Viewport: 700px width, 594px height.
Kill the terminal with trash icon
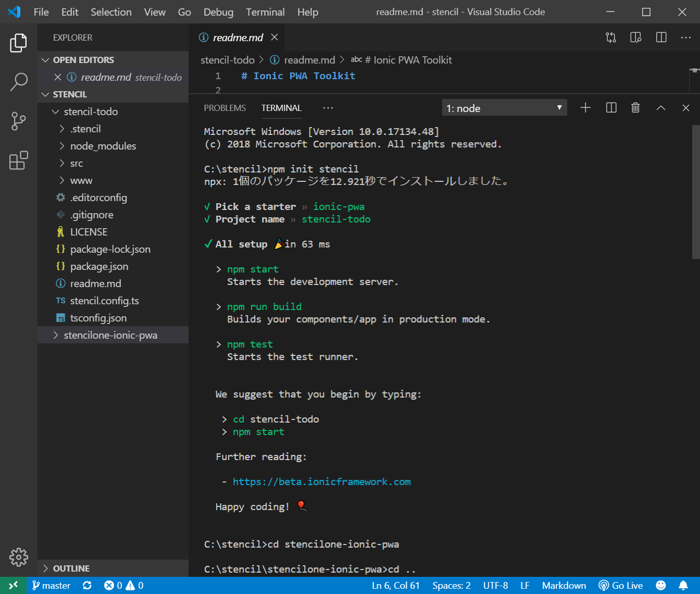635,108
